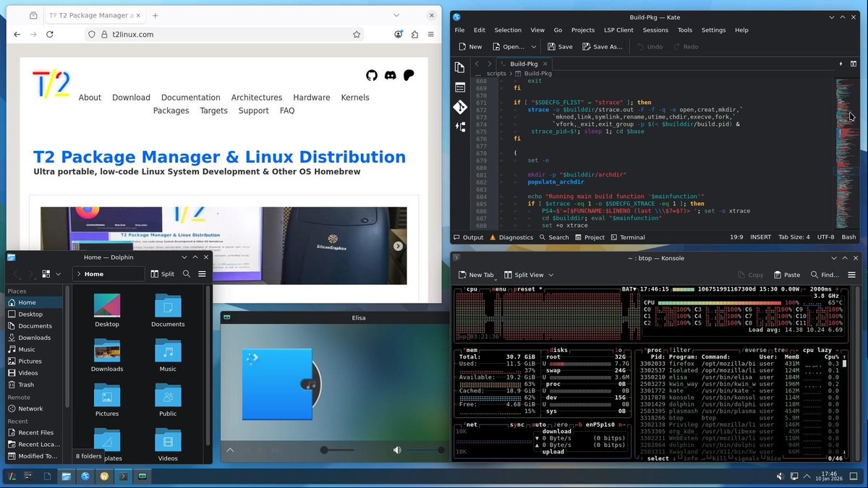Open the browser hamburger application menu
Image resolution: width=868 pixels, height=488 pixels.
point(430,34)
